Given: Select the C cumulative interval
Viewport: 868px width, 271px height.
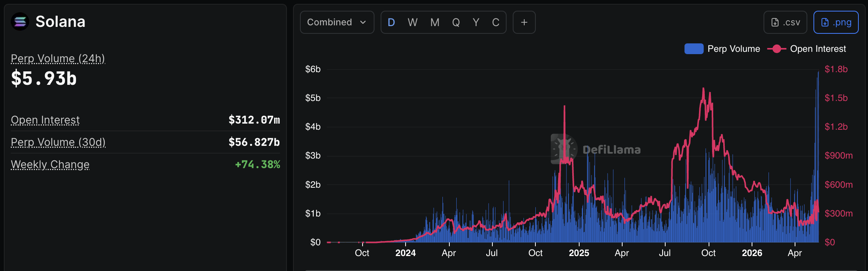Looking at the screenshot, I should (x=496, y=22).
